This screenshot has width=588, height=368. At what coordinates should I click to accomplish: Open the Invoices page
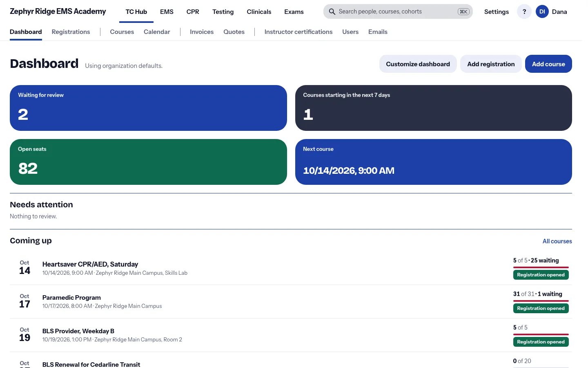[x=202, y=32]
